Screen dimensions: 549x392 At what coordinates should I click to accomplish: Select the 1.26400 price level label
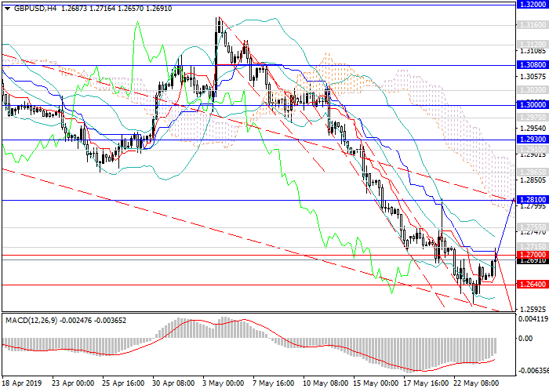pyautogui.click(x=531, y=285)
